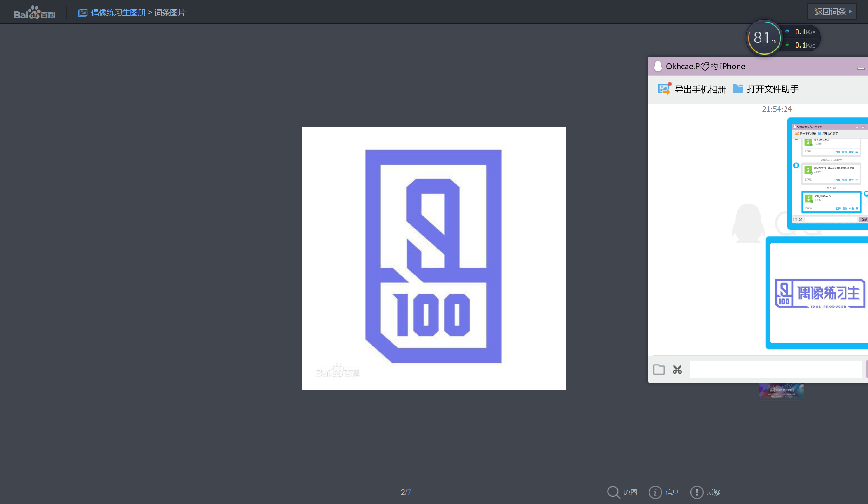Open the 81% memory usage floating widget

pyautogui.click(x=764, y=38)
